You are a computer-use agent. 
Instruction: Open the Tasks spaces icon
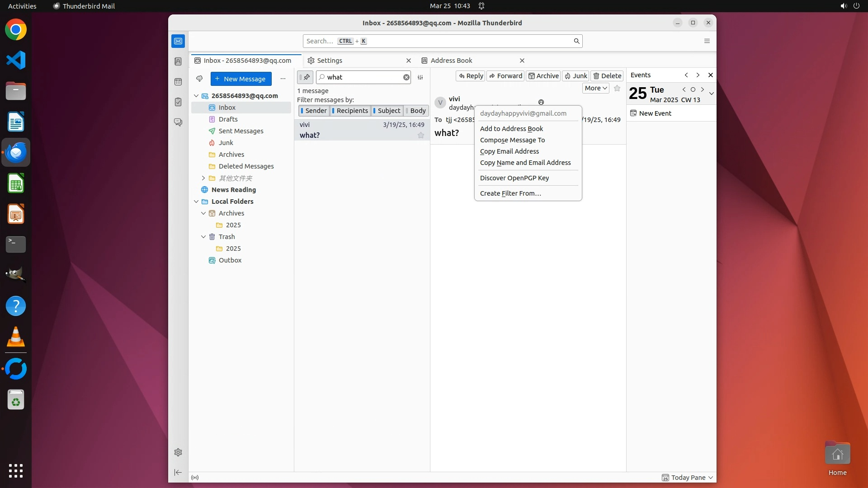point(178,102)
